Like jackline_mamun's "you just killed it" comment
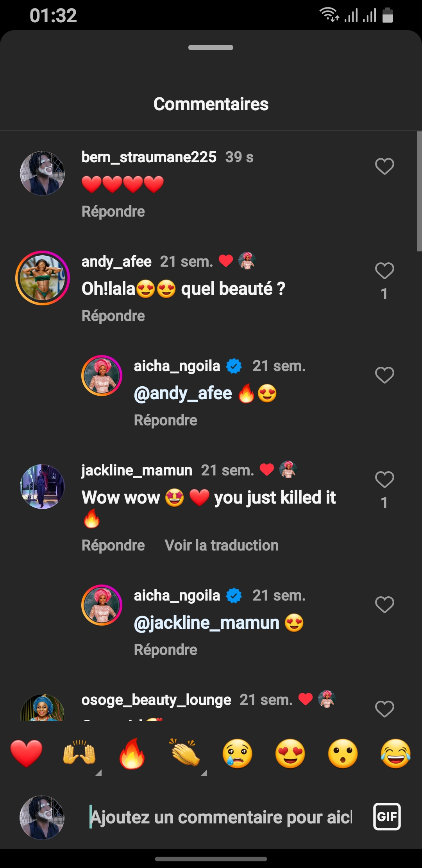 384,479
